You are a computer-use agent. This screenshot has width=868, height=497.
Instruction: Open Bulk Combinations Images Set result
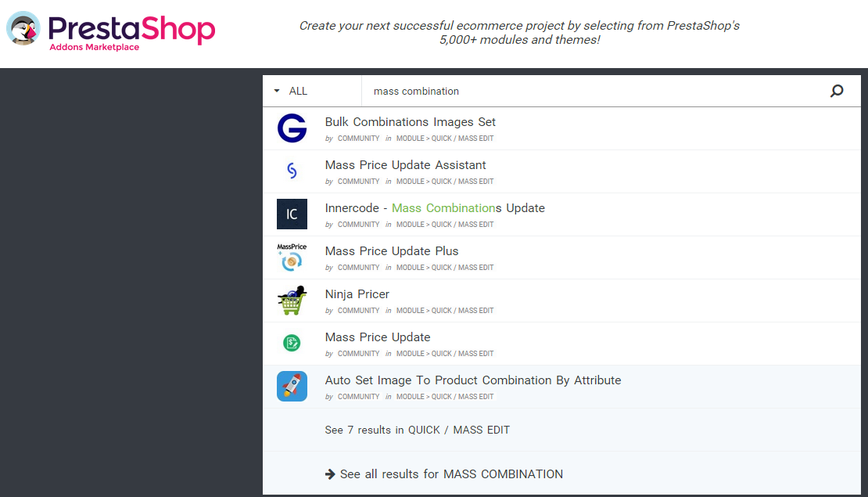pos(411,122)
